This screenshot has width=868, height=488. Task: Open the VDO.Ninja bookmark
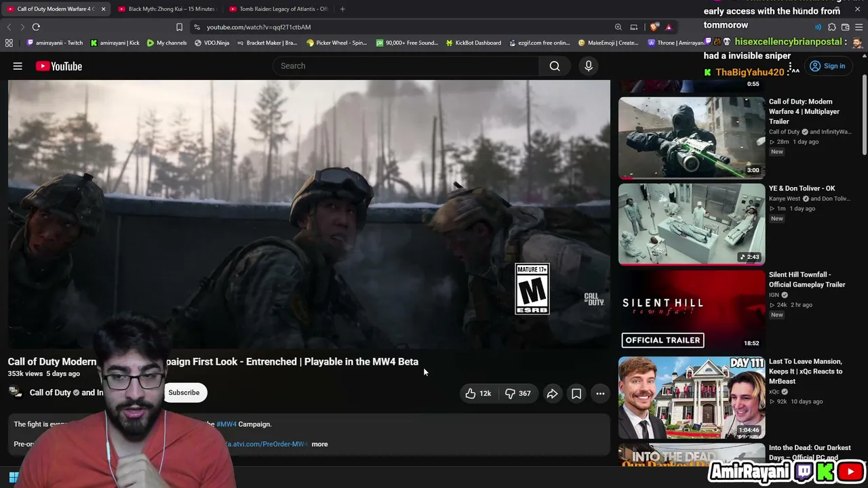pos(212,43)
